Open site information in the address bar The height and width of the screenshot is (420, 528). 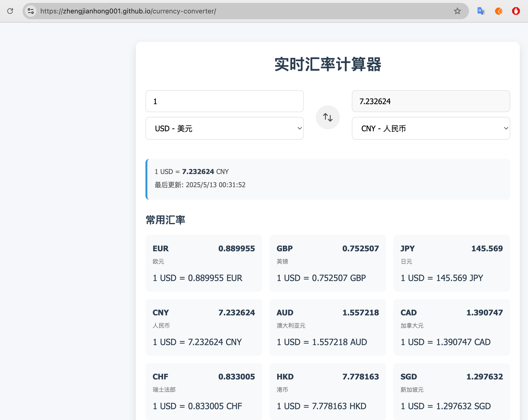click(30, 11)
